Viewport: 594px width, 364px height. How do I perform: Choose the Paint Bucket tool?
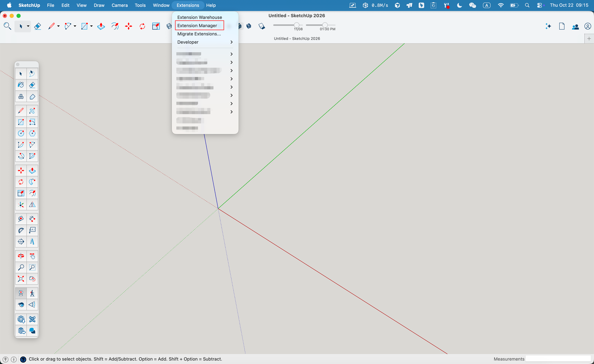21,85
